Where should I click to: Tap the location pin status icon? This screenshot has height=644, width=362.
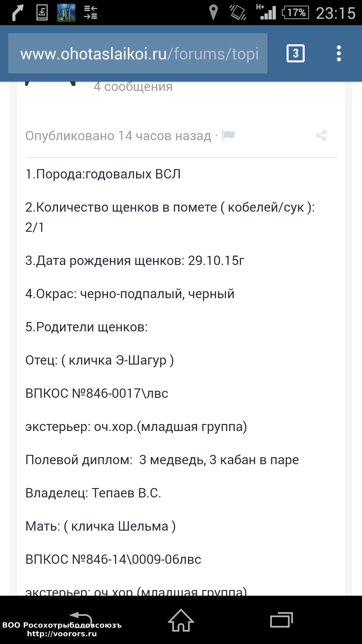[x=213, y=13]
